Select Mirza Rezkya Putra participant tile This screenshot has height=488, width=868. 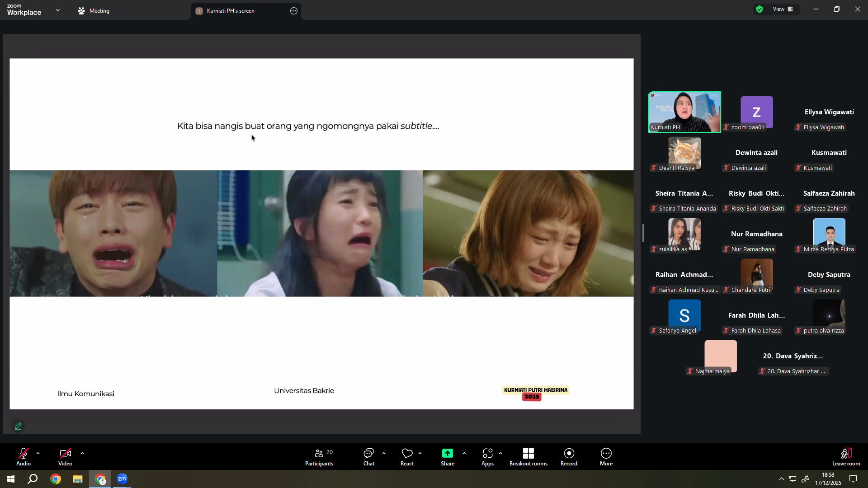click(x=829, y=234)
